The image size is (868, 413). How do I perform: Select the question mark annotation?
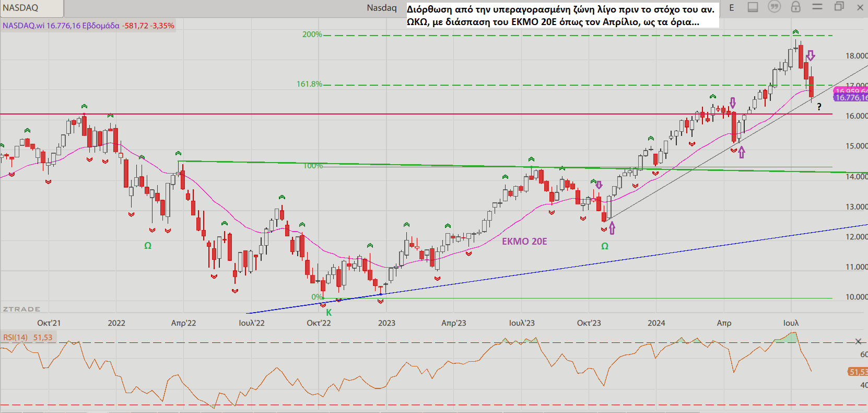point(819,107)
